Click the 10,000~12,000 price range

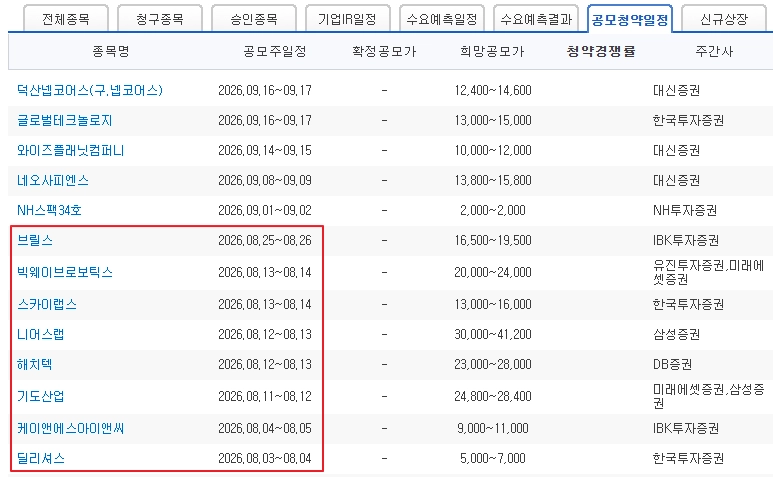[x=493, y=150]
